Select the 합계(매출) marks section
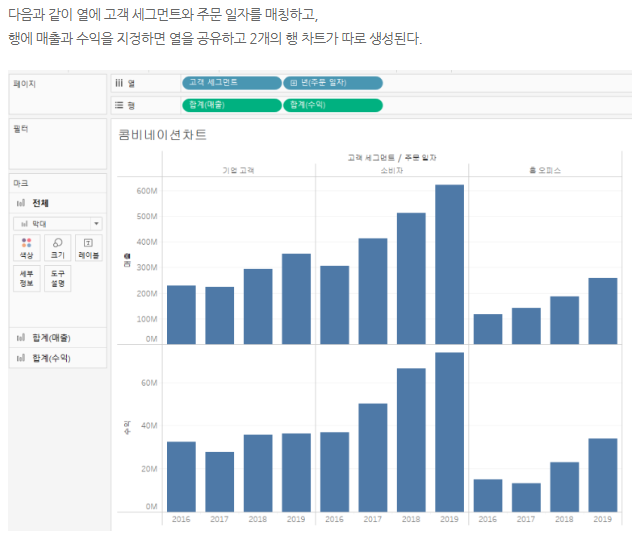The height and width of the screenshot is (538, 641). tap(58, 338)
